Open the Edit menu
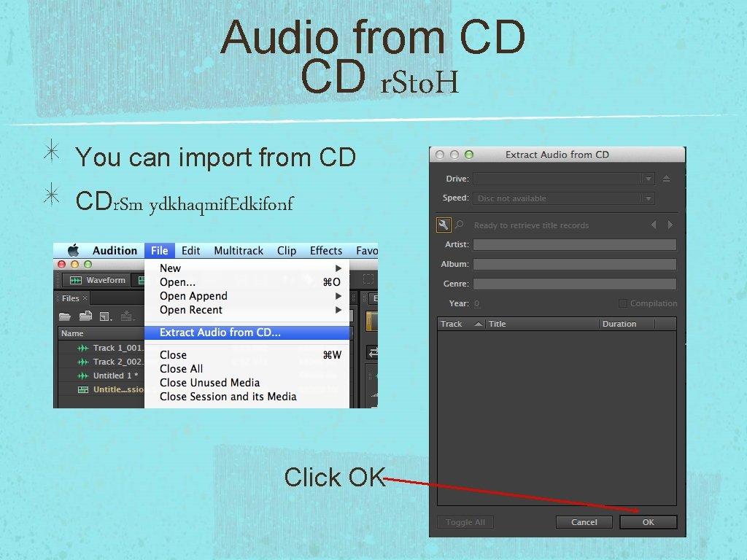The height and width of the screenshot is (560, 747). coord(190,251)
